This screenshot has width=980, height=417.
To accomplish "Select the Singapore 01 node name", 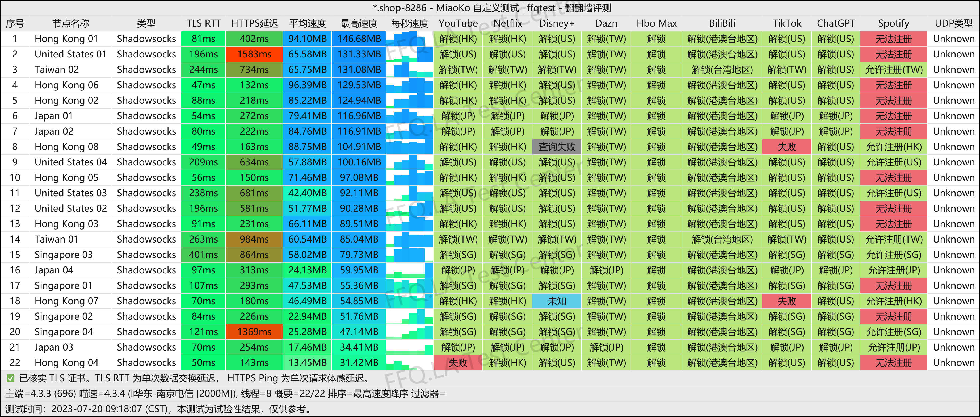I will click(63, 285).
